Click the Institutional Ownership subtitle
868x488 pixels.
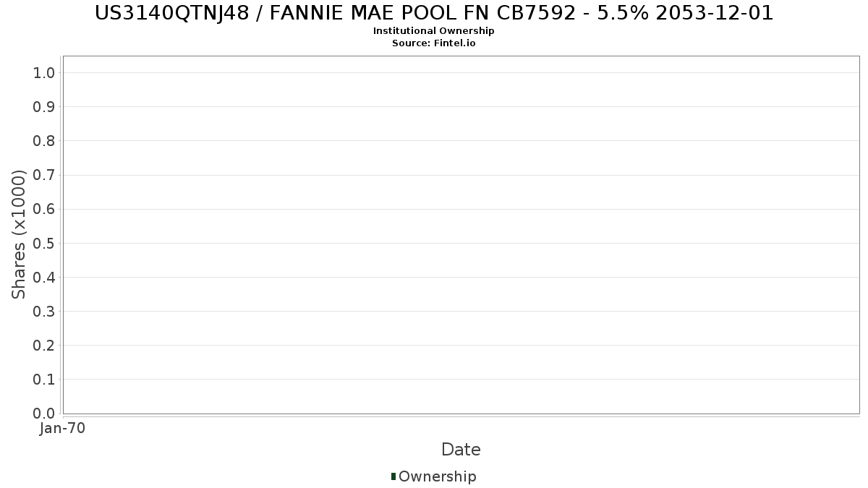coord(434,31)
